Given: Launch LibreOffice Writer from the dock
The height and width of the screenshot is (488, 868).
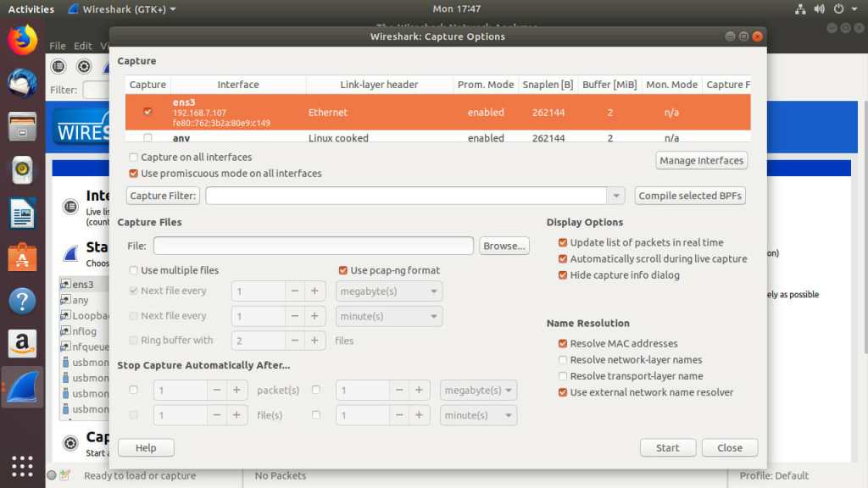Looking at the screenshot, I should (22, 213).
